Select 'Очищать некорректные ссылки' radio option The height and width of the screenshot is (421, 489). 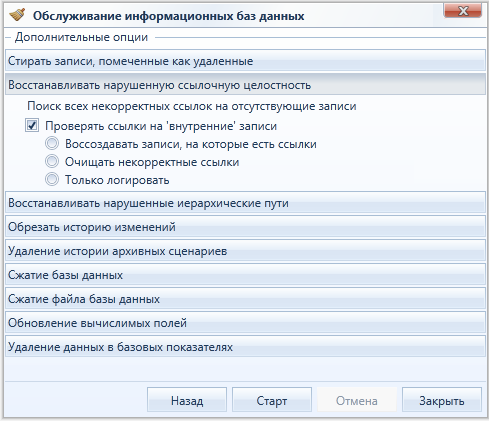point(52,162)
